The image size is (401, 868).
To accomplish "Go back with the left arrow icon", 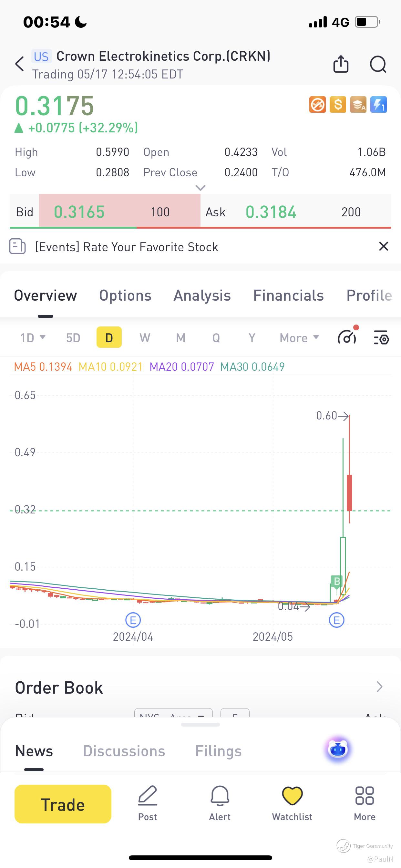I will pos(20,64).
